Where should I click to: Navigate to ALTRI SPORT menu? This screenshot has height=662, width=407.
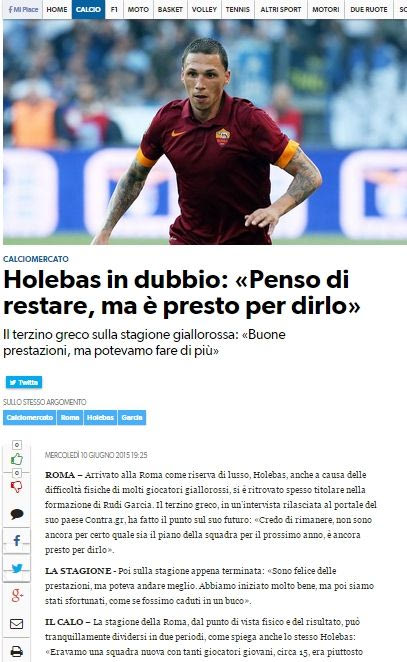pos(281,9)
